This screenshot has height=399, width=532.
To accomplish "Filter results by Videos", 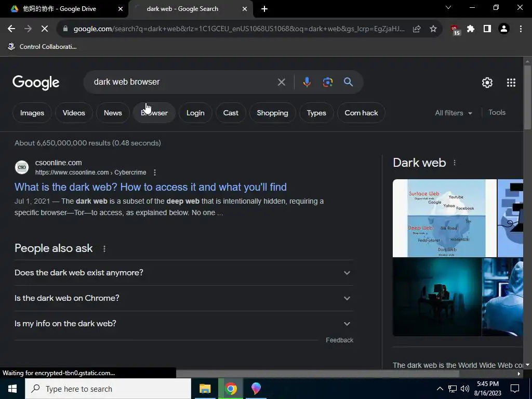I will click(x=74, y=113).
